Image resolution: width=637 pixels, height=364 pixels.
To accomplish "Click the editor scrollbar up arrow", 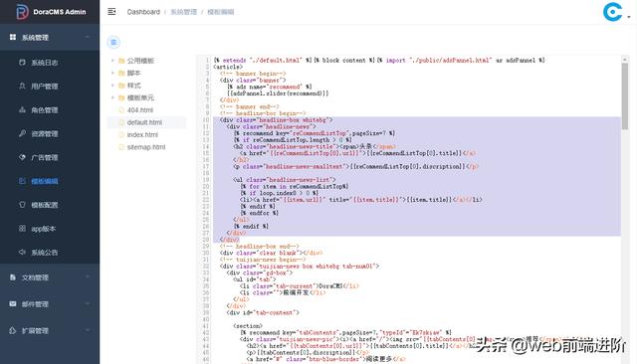I will (x=625, y=60).
